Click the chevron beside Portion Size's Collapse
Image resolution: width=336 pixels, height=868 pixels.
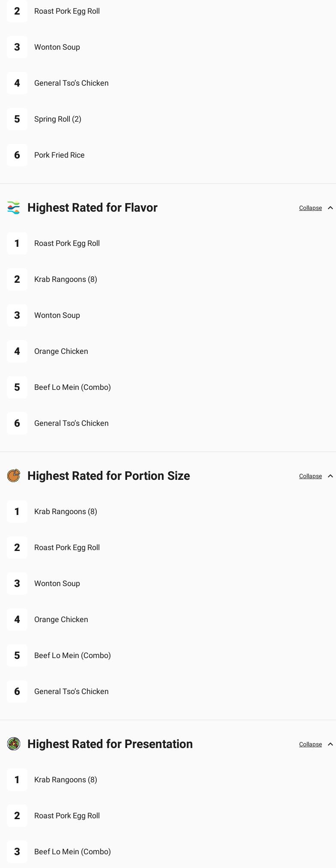pyautogui.click(x=330, y=476)
